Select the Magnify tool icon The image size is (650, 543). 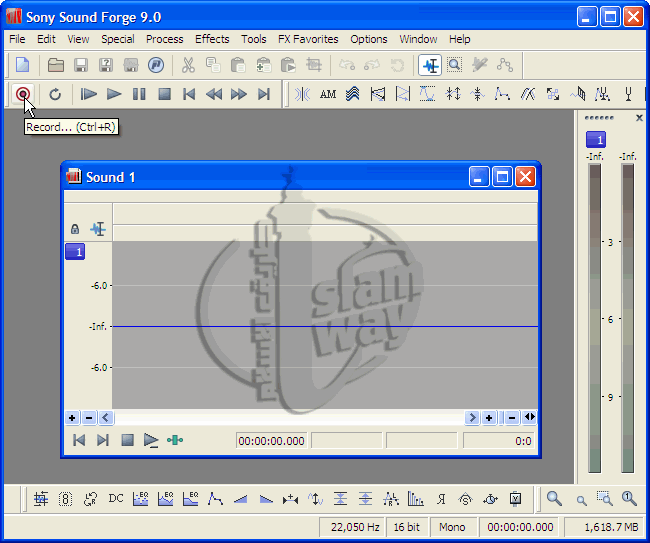tap(454, 65)
